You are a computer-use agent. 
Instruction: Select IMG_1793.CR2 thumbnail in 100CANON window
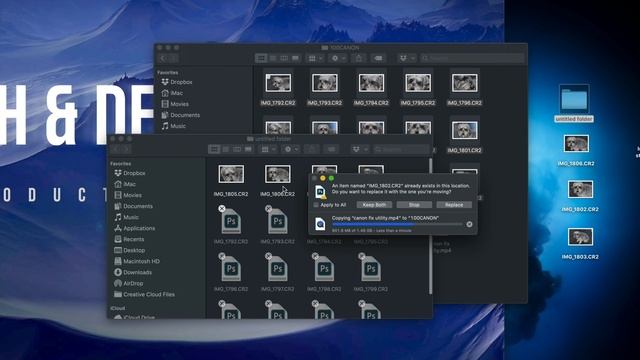pos(324,83)
